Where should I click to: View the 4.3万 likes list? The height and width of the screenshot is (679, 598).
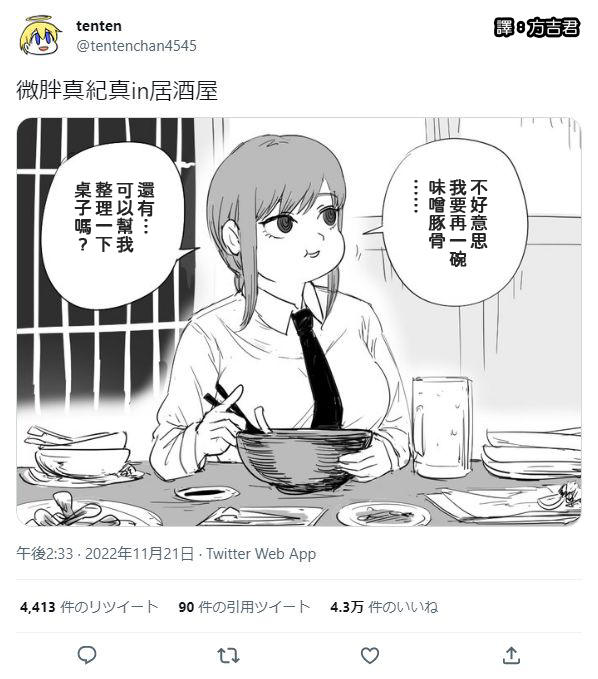[384, 607]
